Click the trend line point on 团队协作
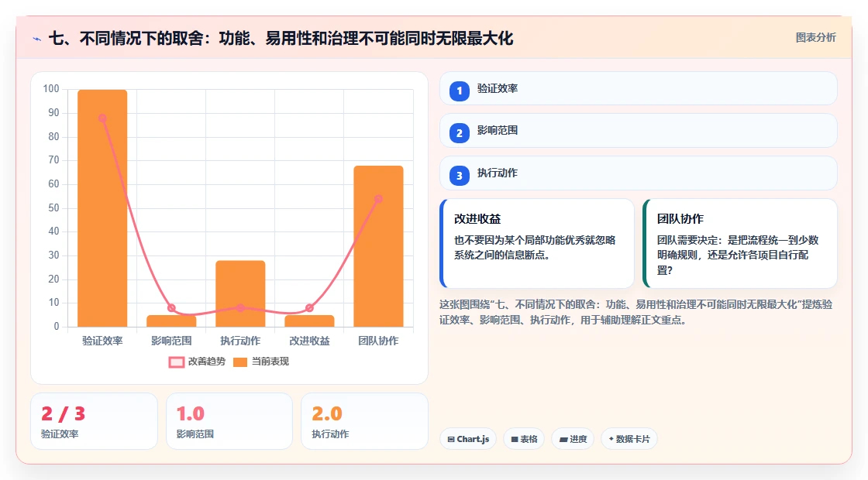This screenshot has height=480, width=868. coord(379,199)
